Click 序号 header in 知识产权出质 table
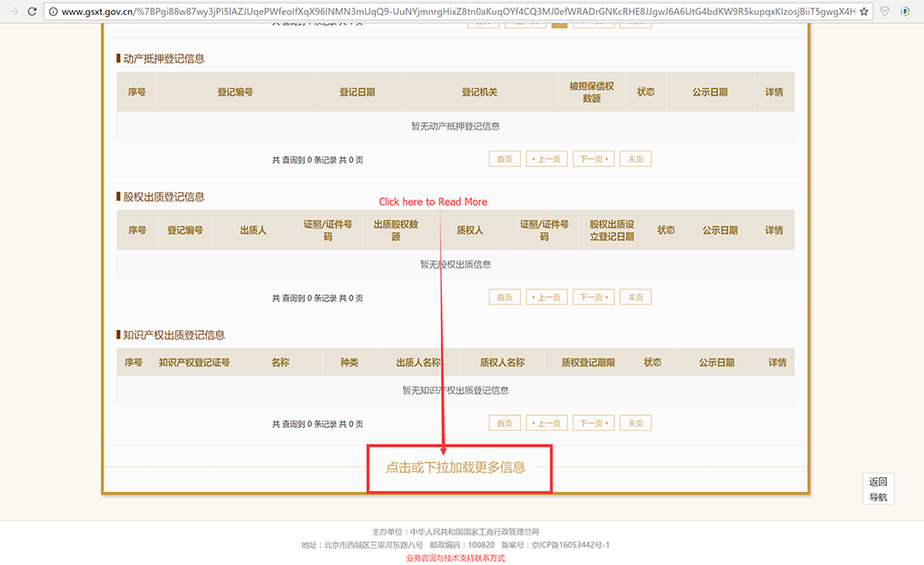924x565 pixels. (x=133, y=362)
